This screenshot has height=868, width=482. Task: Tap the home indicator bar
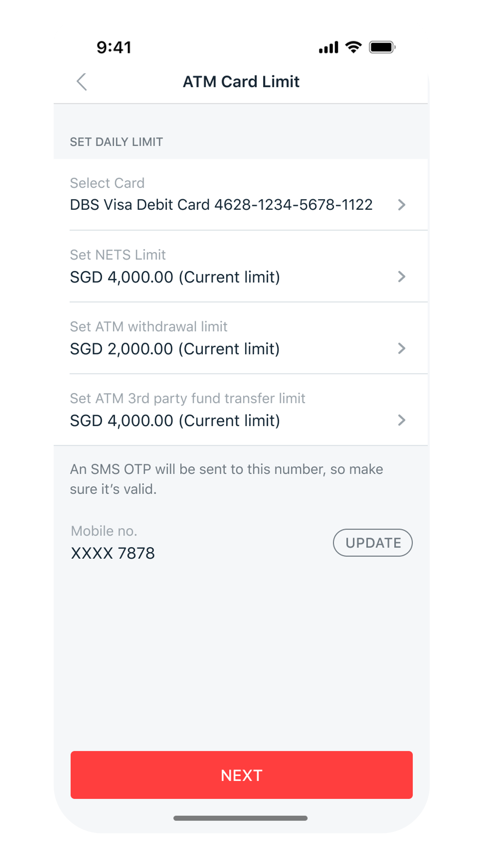pyautogui.click(x=240, y=818)
